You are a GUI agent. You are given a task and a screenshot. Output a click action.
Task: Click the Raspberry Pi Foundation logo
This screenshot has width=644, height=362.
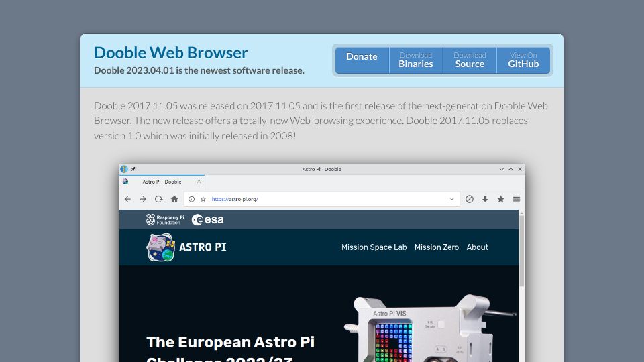click(x=165, y=220)
